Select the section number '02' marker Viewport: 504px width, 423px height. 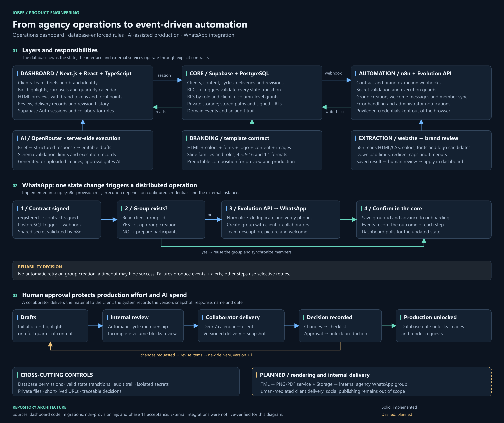tap(15, 186)
